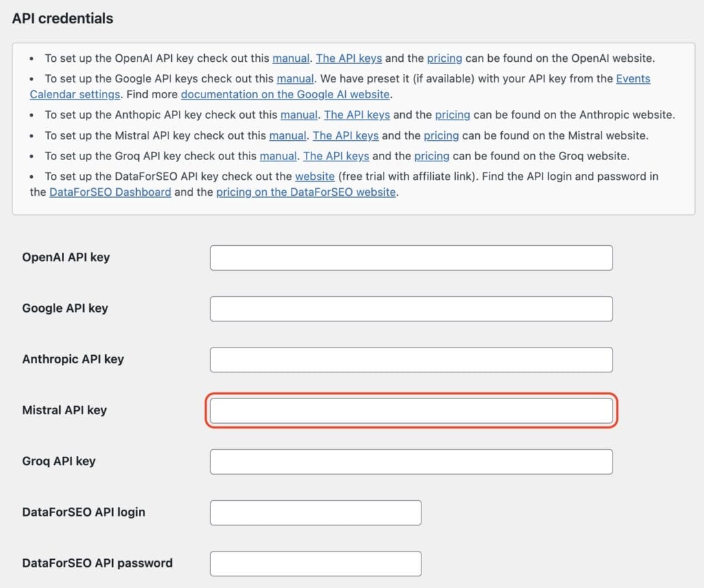Click inside the OpenAI API key field

click(x=410, y=257)
